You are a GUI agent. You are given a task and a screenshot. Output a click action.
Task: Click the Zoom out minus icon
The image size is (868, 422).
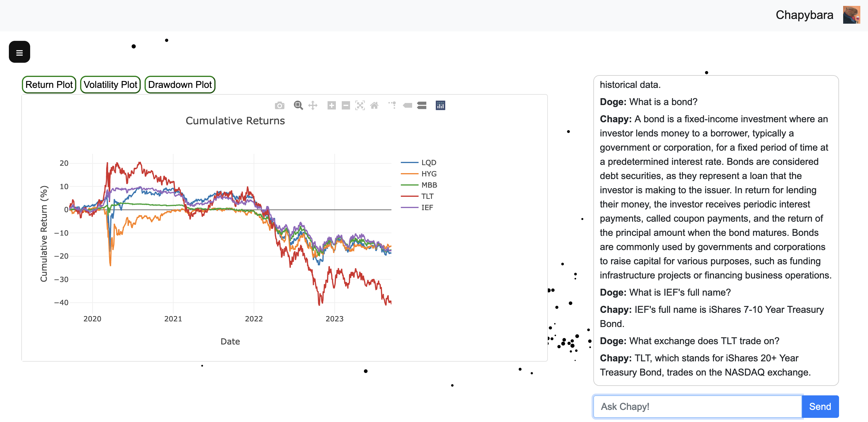(x=346, y=106)
